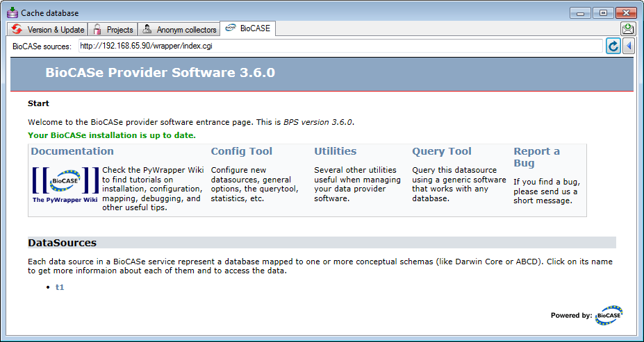Switch to Version & Update tab
Screen dimensions: 644x342
pos(47,30)
